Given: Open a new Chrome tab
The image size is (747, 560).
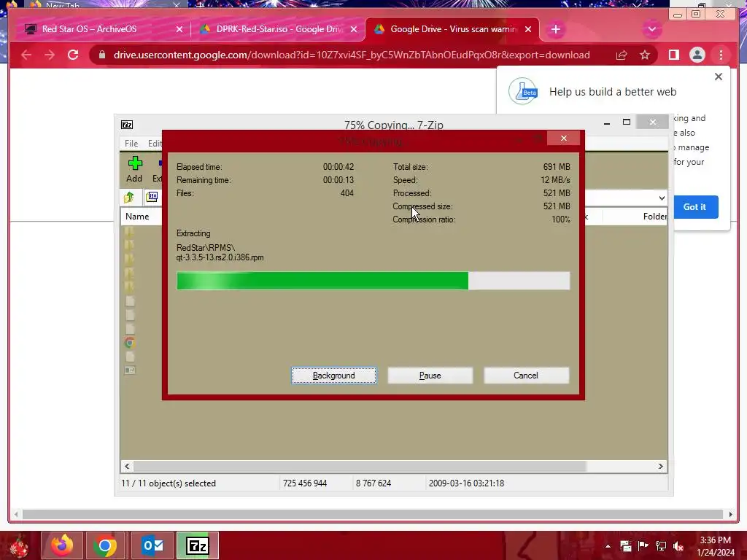Looking at the screenshot, I should (x=555, y=29).
